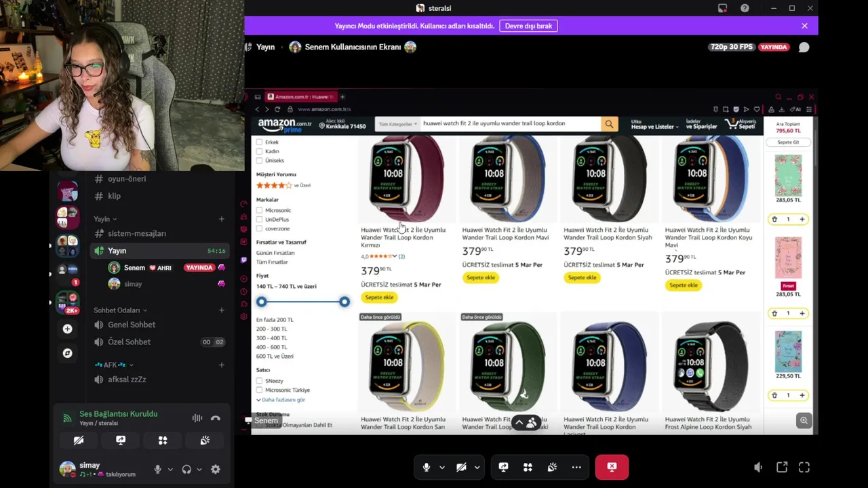
Task: Open input device options arrow beside microphone
Action: pos(170,469)
